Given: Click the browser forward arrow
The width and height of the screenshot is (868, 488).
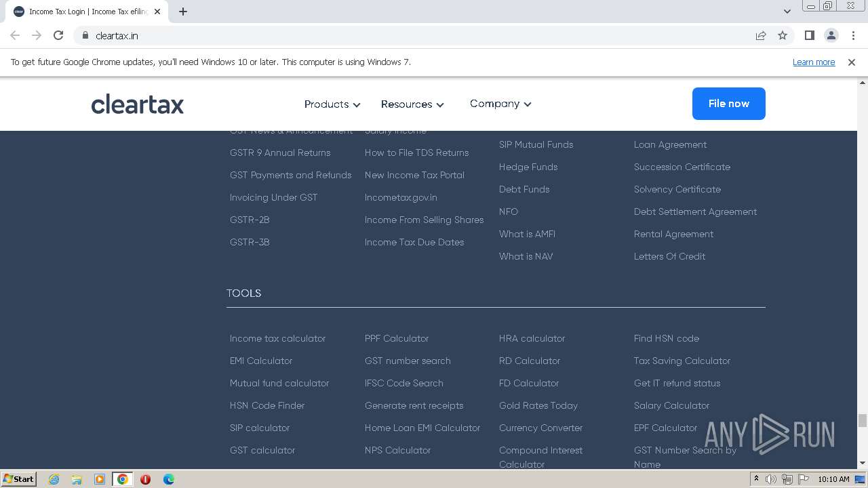Looking at the screenshot, I should point(37,35).
